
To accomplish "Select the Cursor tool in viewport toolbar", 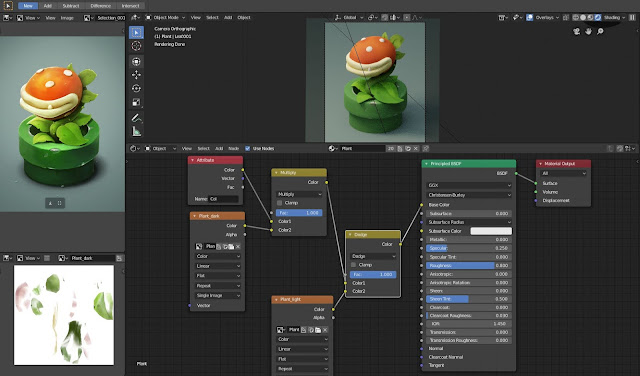I will (136, 46).
